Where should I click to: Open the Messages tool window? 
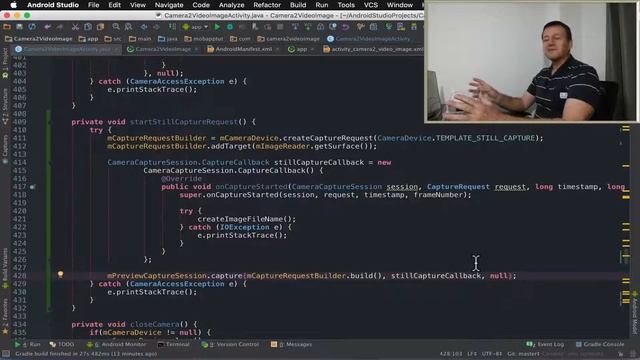[x=292, y=344]
